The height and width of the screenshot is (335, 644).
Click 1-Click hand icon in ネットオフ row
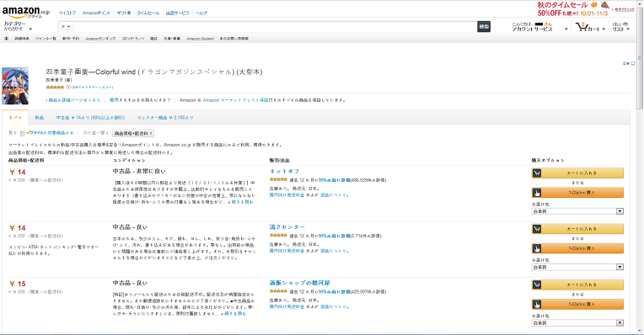pos(537,193)
